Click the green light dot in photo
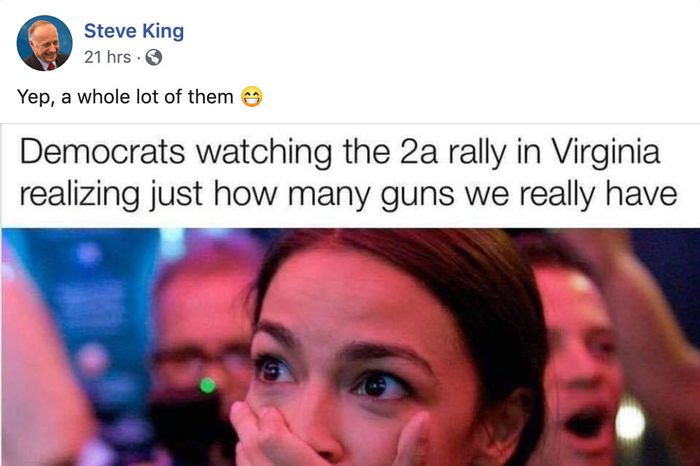The width and height of the screenshot is (700, 466). (x=208, y=385)
